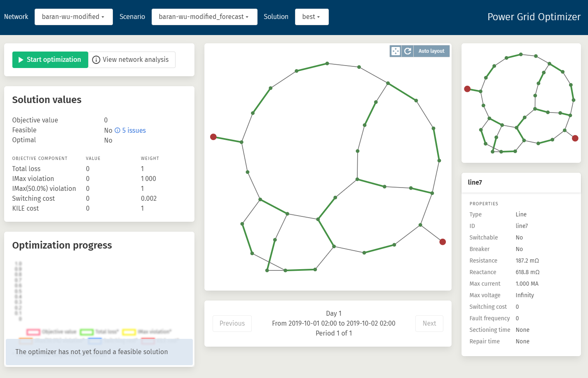Click the Next period button

tap(429, 323)
